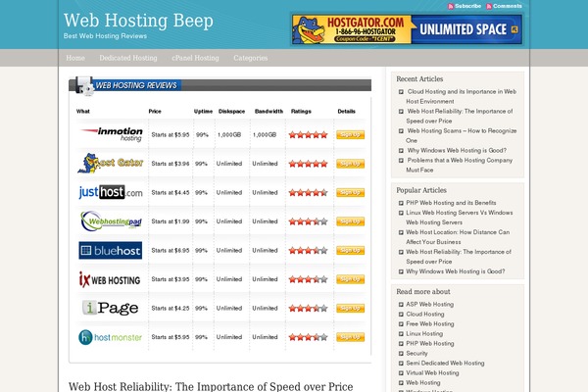Open the Web Hosting category link
Image resolution: width=588 pixels, height=392 pixels.
pyautogui.click(x=423, y=382)
